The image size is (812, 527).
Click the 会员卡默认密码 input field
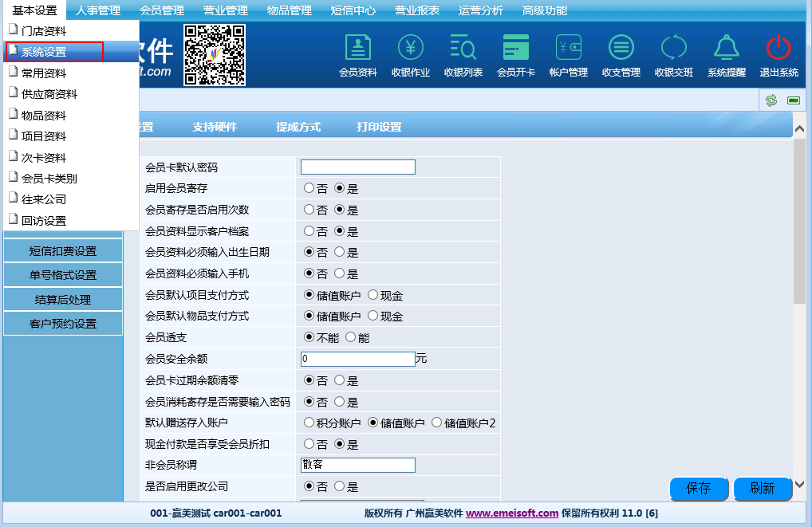[358, 167]
